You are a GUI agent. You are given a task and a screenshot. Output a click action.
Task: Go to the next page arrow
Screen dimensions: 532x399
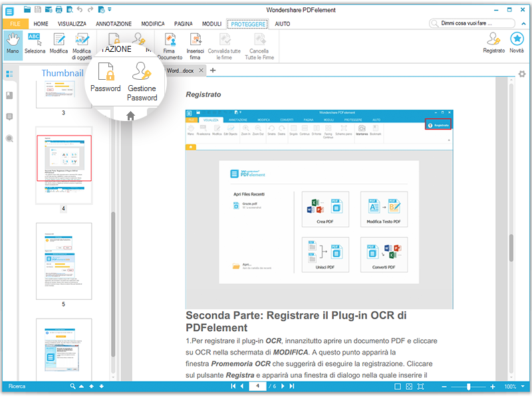point(283,386)
